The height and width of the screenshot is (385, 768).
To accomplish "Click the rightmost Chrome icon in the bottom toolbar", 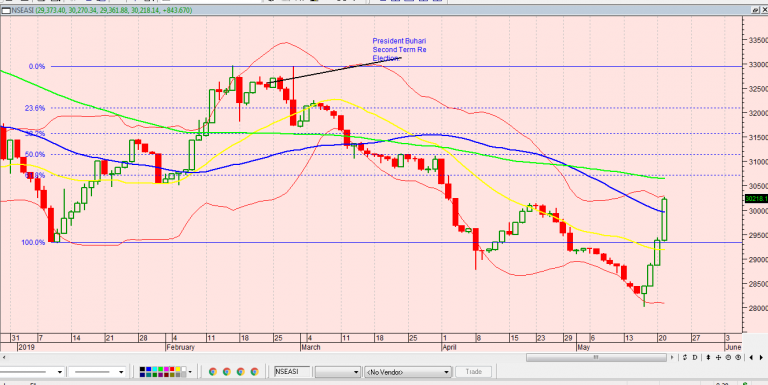I will click(255, 372).
